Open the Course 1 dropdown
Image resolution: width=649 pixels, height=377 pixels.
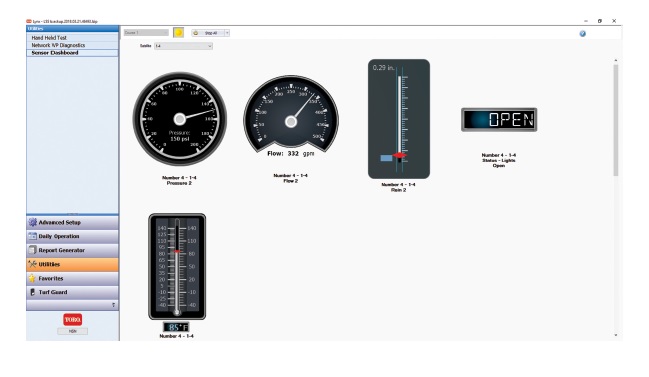click(x=146, y=33)
